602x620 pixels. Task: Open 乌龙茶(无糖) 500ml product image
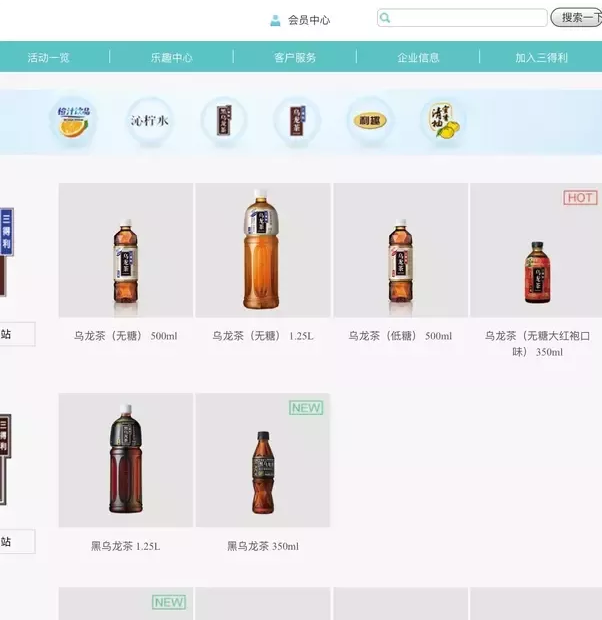pos(126,250)
